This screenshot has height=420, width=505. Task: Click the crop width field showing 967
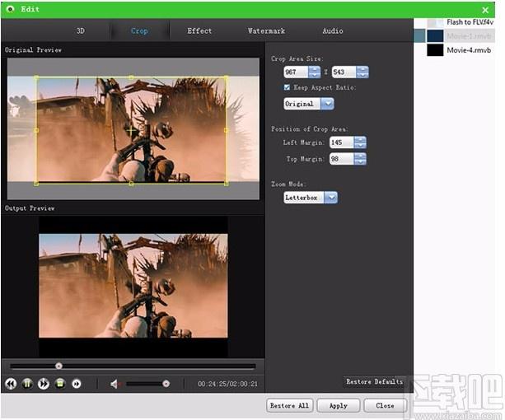tap(296, 72)
